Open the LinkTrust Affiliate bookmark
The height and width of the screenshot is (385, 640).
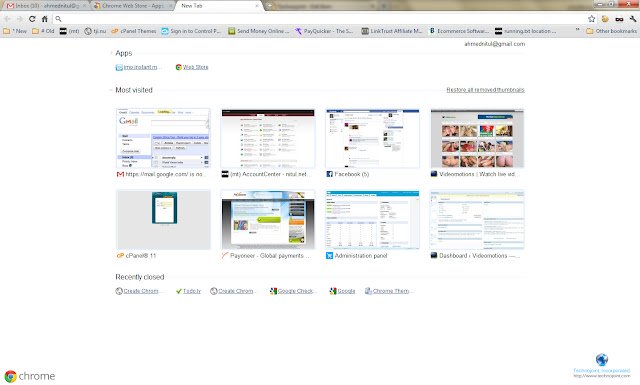[392, 31]
